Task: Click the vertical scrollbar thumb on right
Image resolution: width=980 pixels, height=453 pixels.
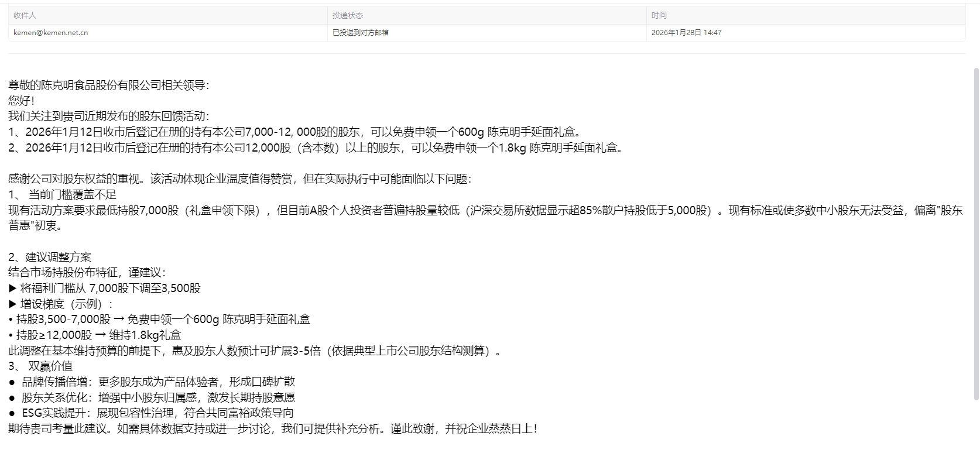Action: click(976, 234)
